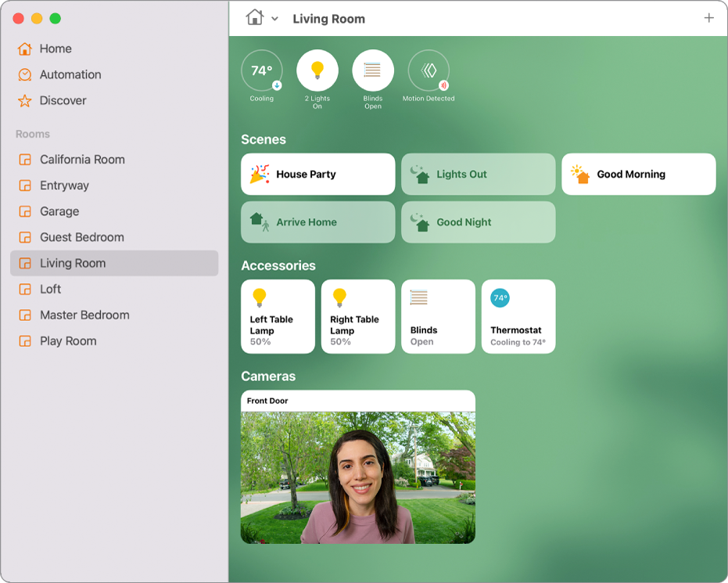Open the Thermostat accessory tile

(518, 316)
